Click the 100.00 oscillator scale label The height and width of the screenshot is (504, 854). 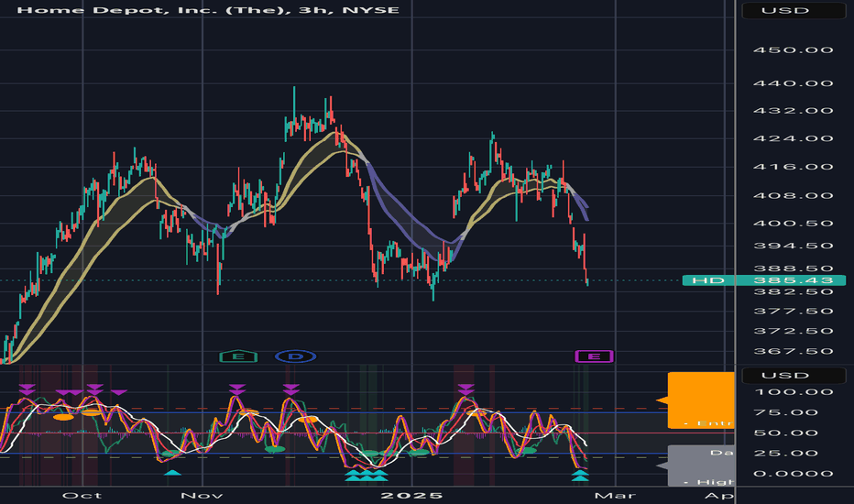pyautogui.click(x=793, y=392)
